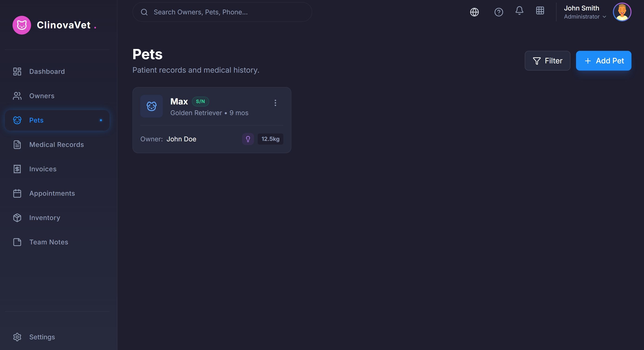Open Settings gear in sidebar

[x=17, y=337]
